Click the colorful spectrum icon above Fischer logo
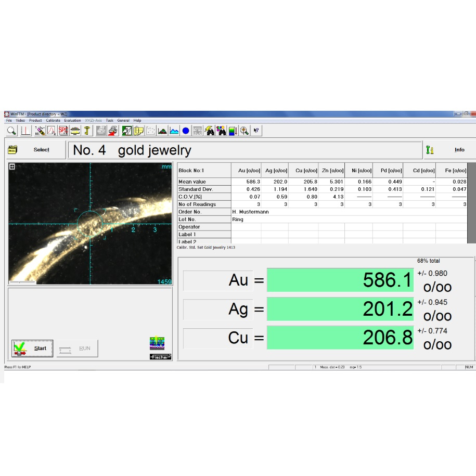 [157, 343]
